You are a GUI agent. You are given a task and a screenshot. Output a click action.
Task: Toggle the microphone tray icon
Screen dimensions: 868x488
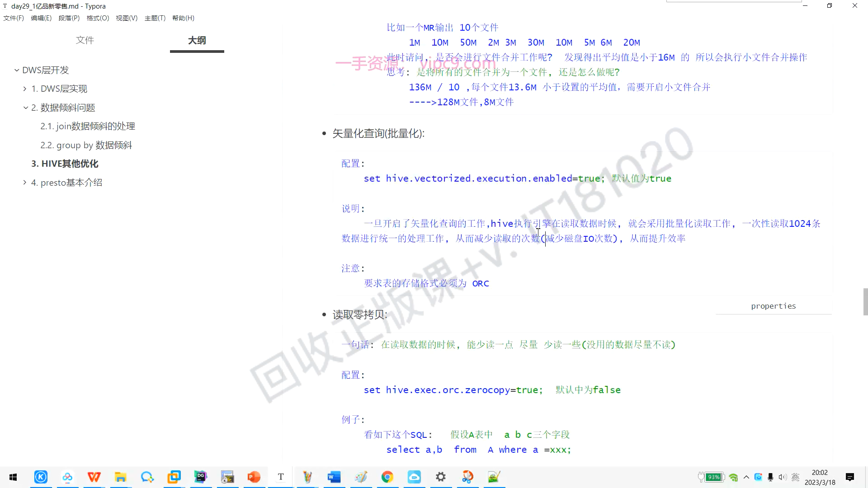coord(770,477)
